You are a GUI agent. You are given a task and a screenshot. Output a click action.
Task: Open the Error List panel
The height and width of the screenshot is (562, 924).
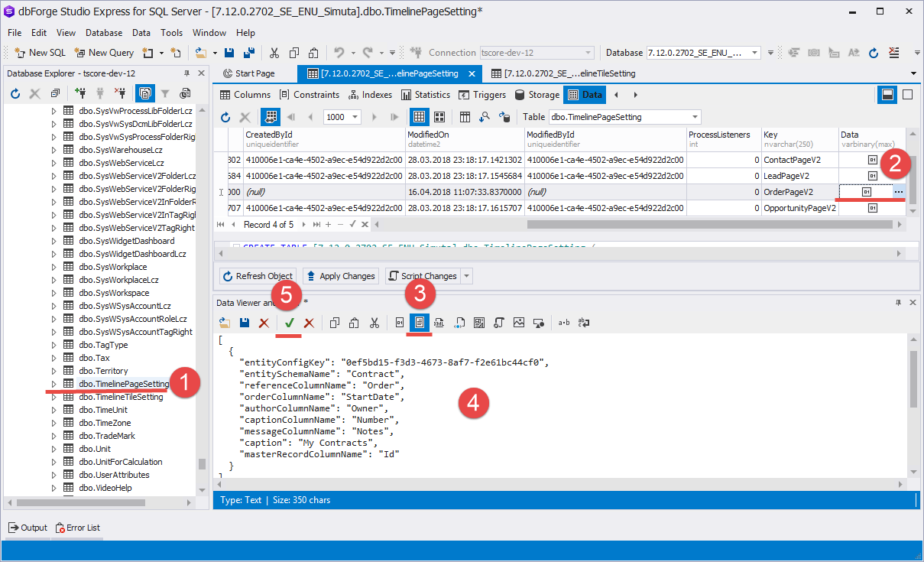click(x=77, y=528)
